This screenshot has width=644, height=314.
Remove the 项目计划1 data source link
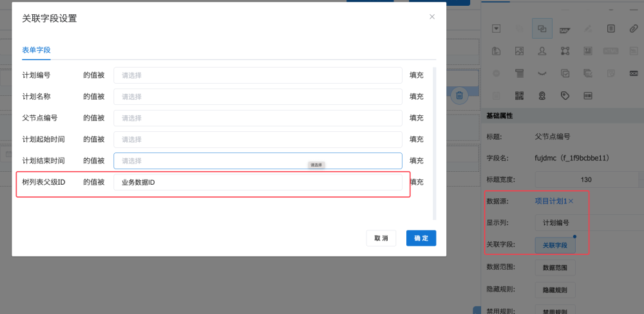pyautogui.click(x=571, y=201)
